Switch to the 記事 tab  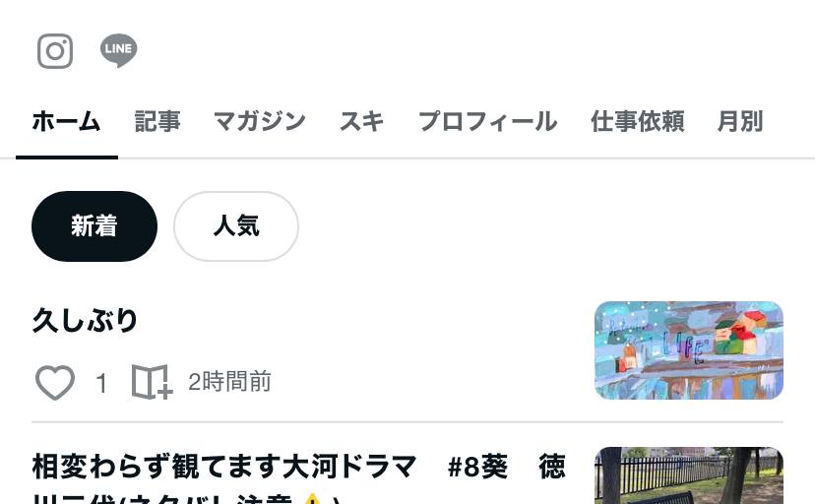point(157,122)
